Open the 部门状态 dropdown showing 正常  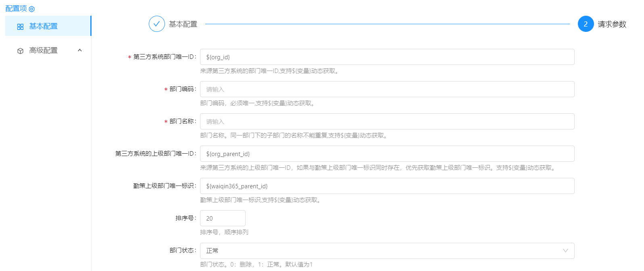pos(387,250)
